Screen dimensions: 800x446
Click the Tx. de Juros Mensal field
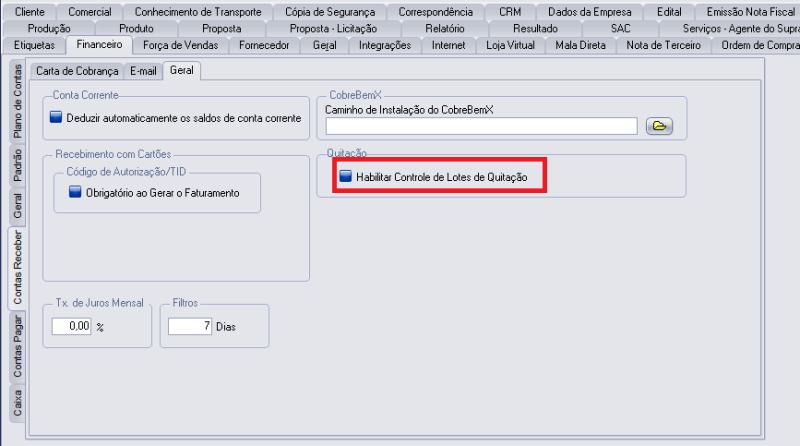pyautogui.click(x=72, y=326)
